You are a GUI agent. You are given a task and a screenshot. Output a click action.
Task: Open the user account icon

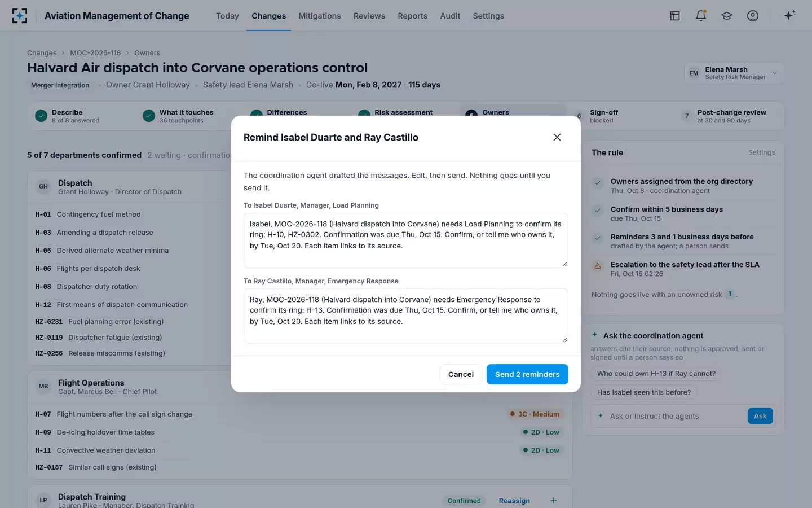(x=753, y=16)
